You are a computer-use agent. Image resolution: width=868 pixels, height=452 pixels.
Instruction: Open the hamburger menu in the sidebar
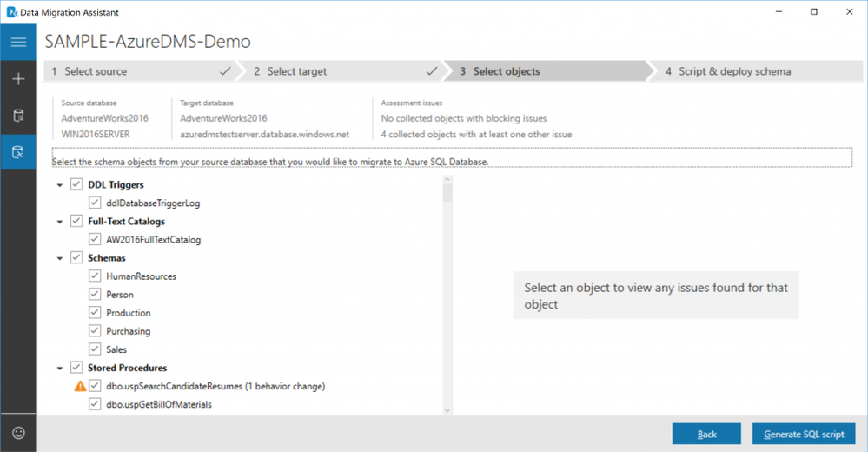point(18,42)
